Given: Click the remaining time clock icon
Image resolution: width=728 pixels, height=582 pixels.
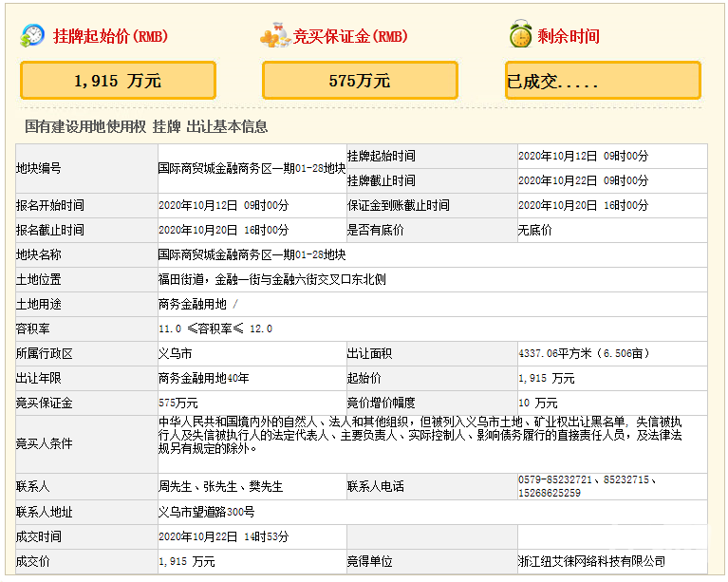Looking at the screenshot, I should [x=519, y=36].
